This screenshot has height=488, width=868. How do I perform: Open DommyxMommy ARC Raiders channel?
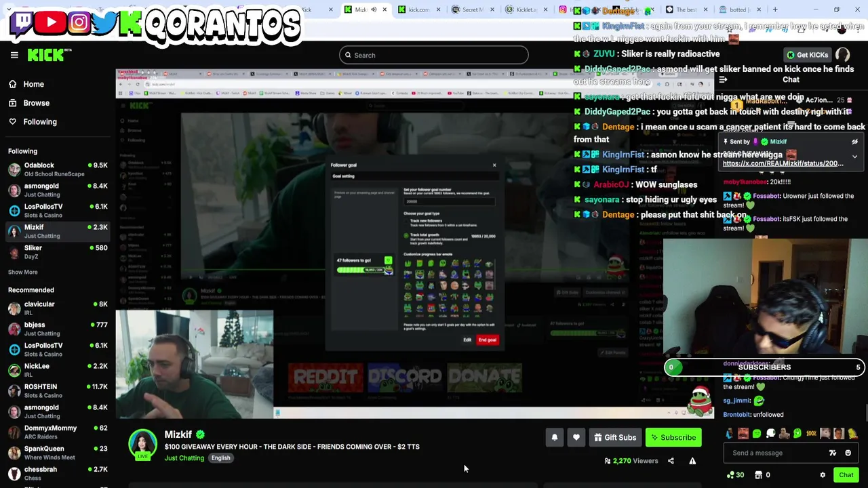click(x=58, y=432)
